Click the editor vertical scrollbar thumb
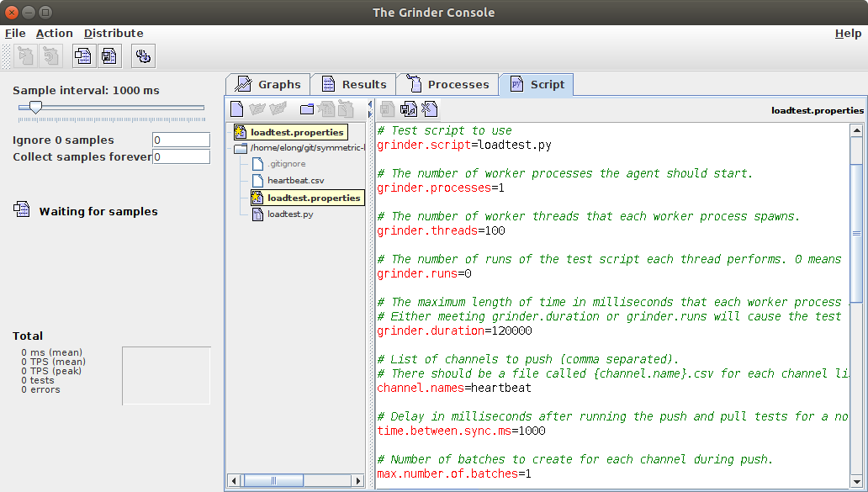The height and width of the screenshot is (492, 868). pos(856,233)
